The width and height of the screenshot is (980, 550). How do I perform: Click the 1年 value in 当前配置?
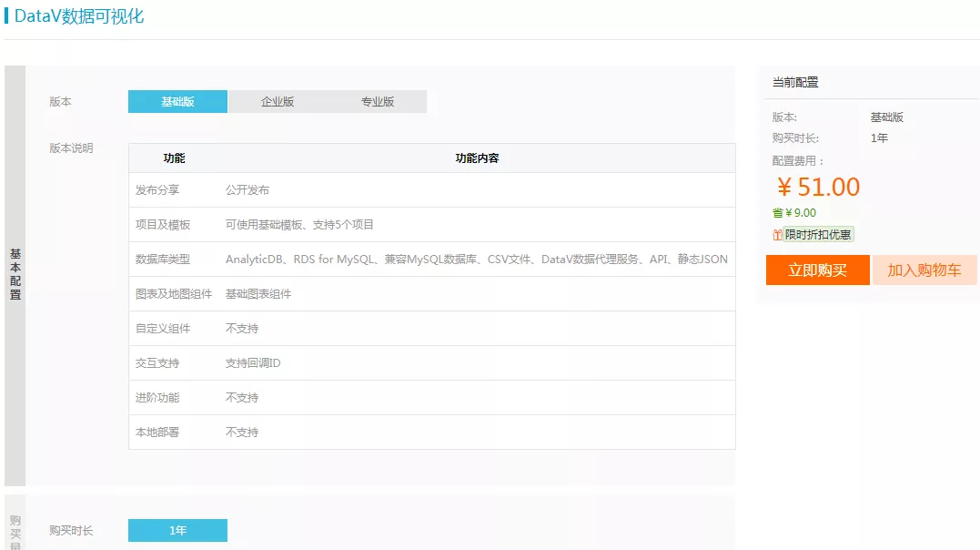click(x=879, y=137)
